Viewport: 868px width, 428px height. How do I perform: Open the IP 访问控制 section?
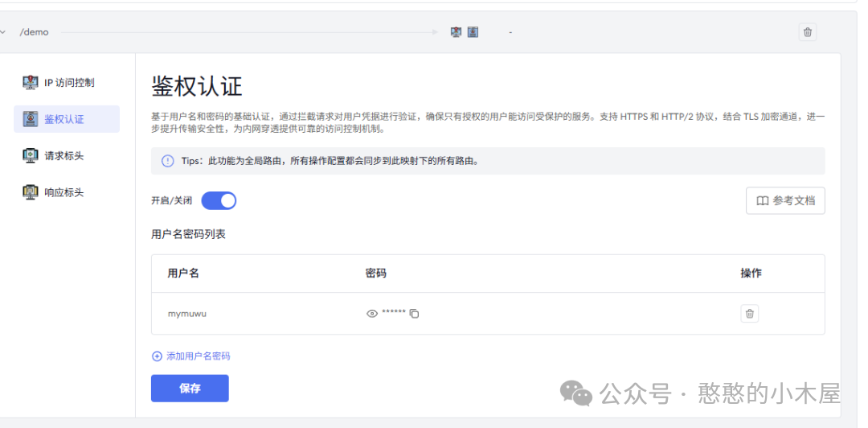pyautogui.click(x=69, y=83)
